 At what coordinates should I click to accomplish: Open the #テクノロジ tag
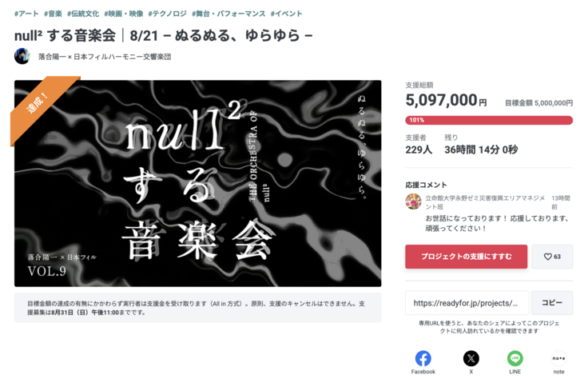[167, 14]
